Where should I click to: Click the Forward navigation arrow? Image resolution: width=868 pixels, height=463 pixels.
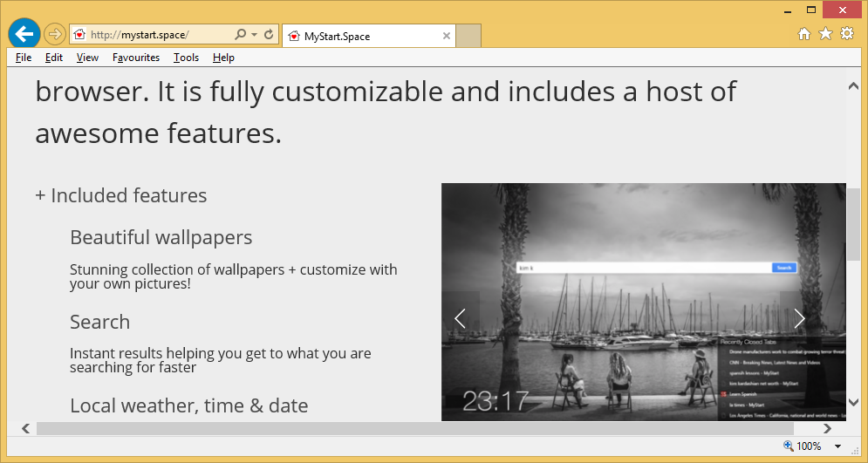coord(54,35)
